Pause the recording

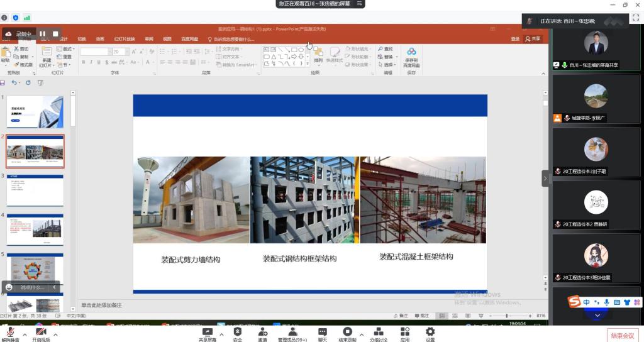point(43,34)
